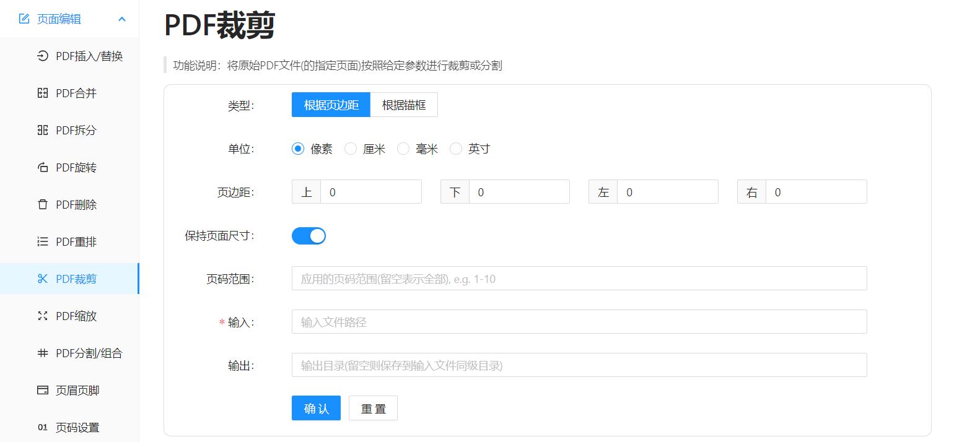Image resolution: width=980 pixels, height=442 pixels.
Task: Click the 页码设置 number icon
Action: [43, 427]
